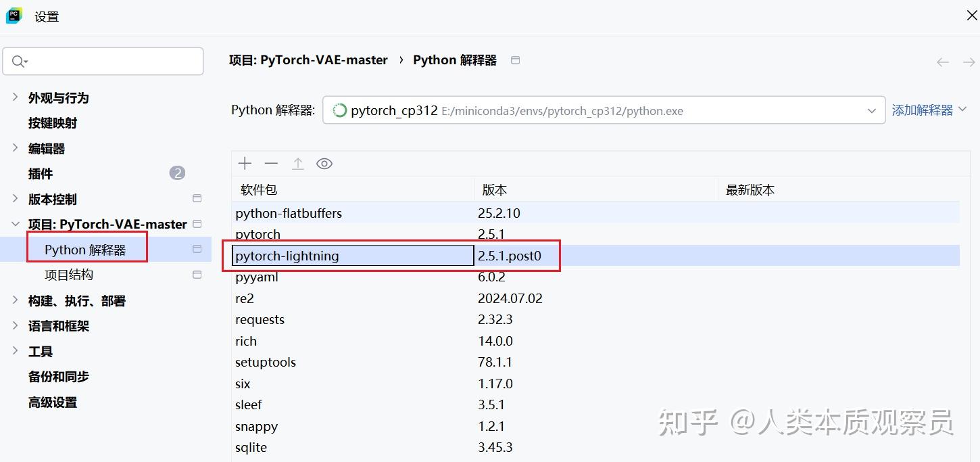The height and width of the screenshot is (462, 980).
Task: Click the PyCharm logo in the title bar
Action: click(14, 15)
